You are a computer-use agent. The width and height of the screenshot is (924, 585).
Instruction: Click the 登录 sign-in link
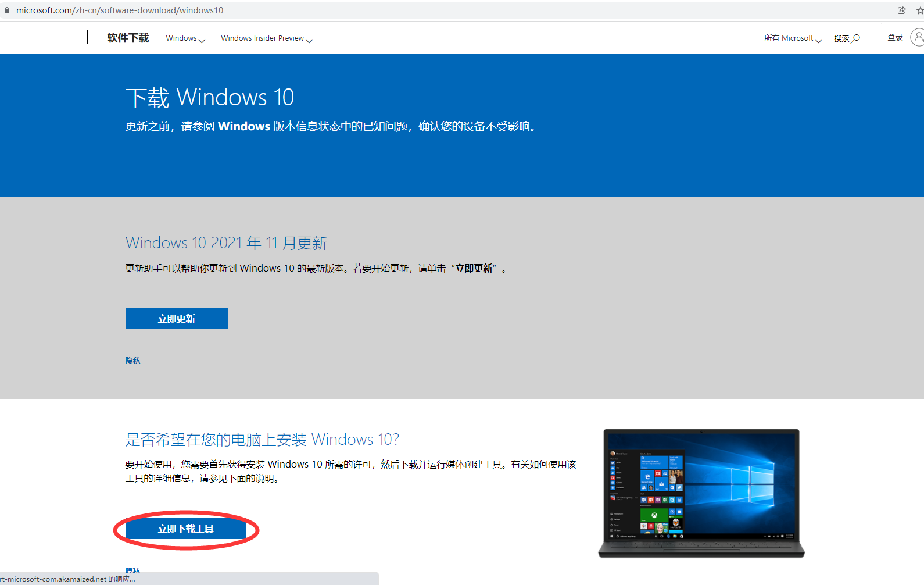pyautogui.click(x=895, y=38)
